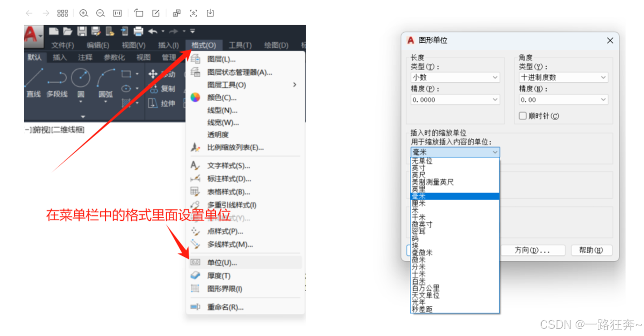Open the angle 精度 dropdown showing 0.00
The width and height of the screenshot is (644, 336).
563,99
